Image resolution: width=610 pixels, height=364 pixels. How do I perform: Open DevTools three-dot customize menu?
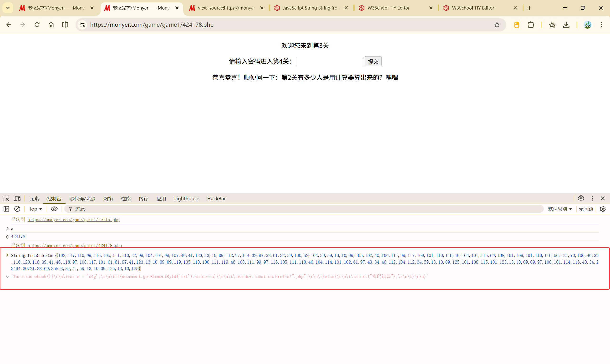click(592, 198)
